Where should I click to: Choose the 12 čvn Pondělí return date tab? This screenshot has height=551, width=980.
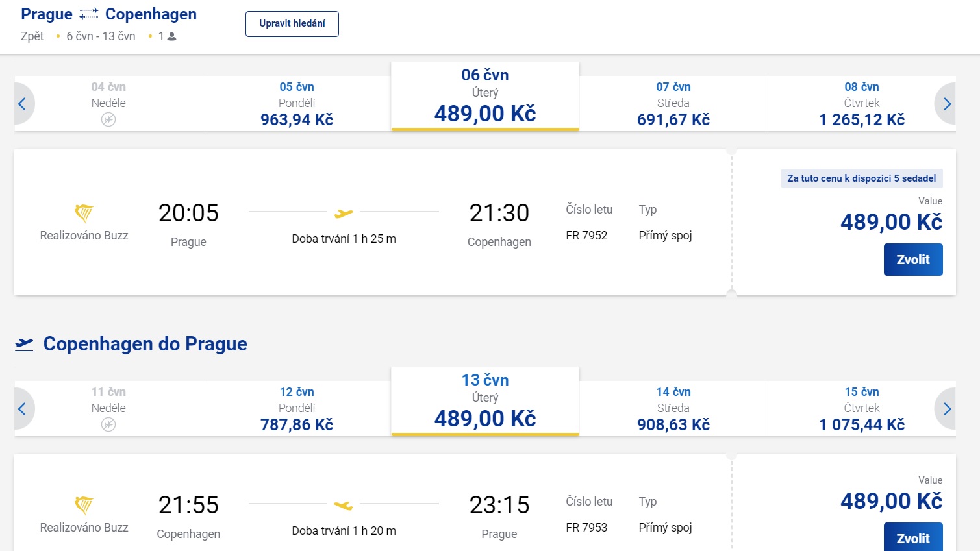pyautogui.click(x=297, y=409)
